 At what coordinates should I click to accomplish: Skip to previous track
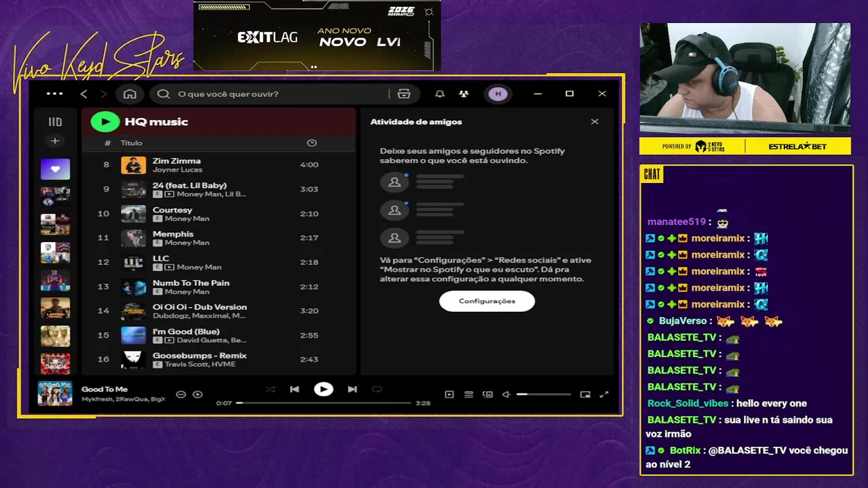pyautogui.click(x=294, y=390)
